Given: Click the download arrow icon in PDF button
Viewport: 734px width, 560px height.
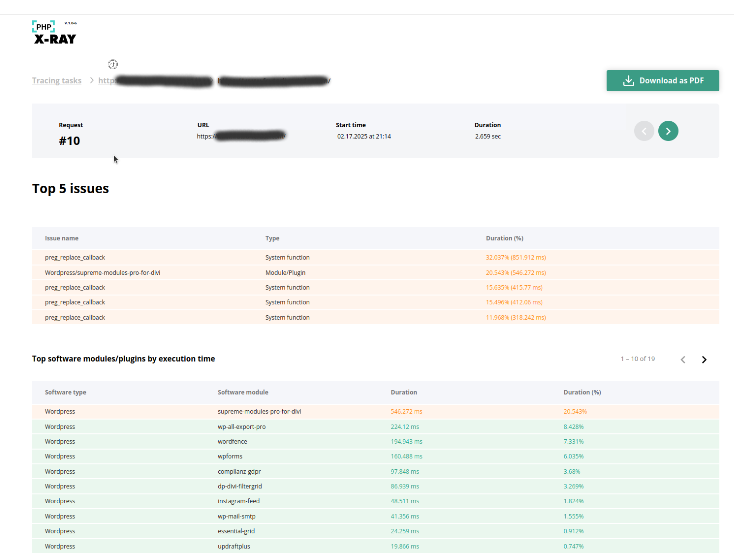Looking at the screenshot, I should point(629,81).
